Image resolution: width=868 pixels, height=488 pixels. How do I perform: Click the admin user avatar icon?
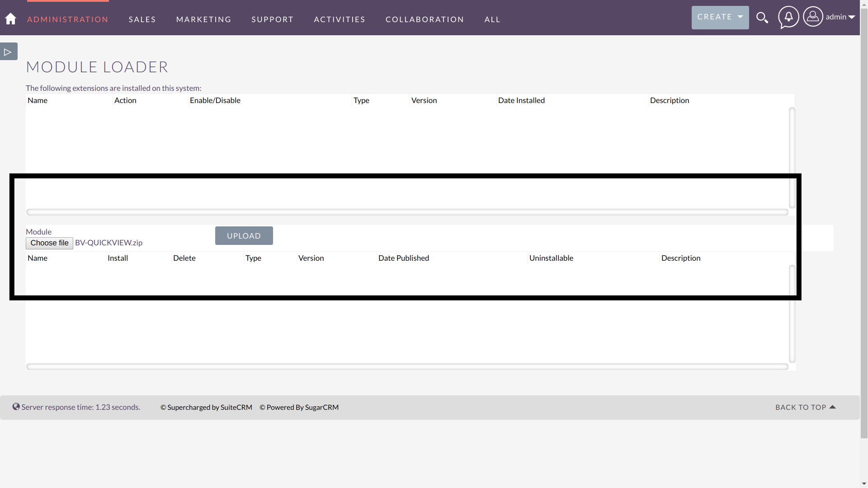coord(813,17)
